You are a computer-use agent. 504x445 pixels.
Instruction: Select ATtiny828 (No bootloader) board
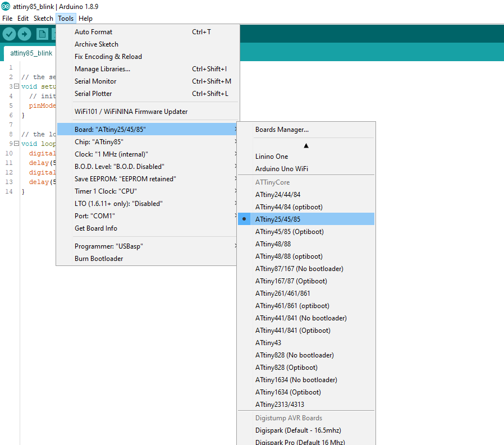tap(306, 355)
